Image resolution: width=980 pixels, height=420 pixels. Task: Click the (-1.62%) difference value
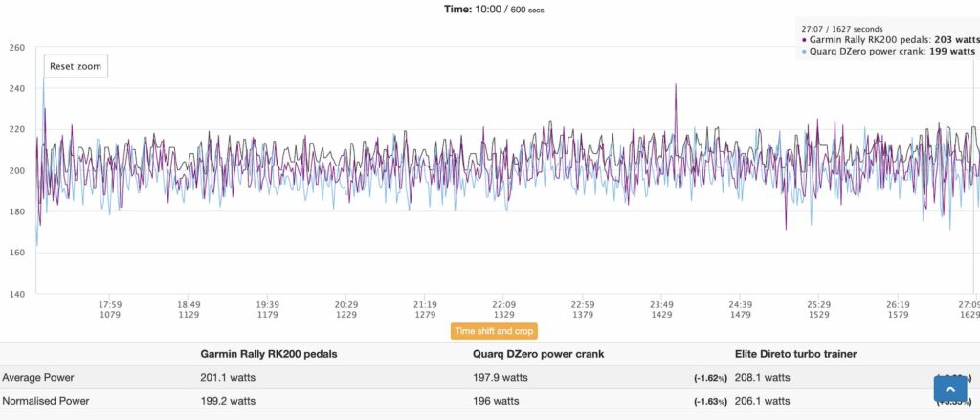[x=710, y=378]
